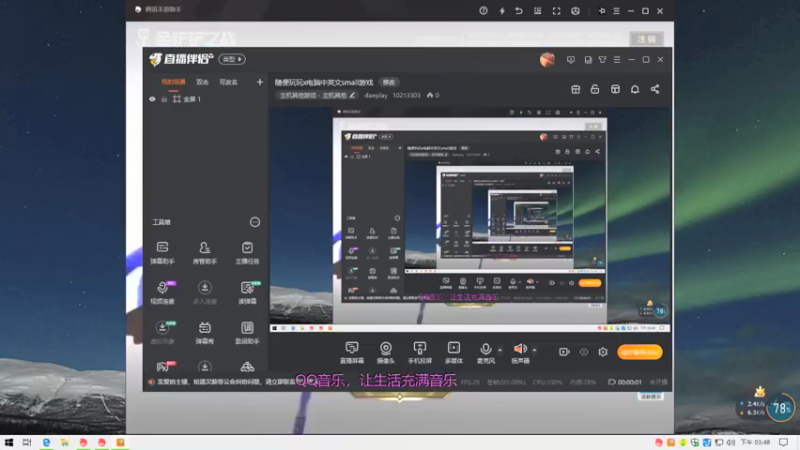Open the hamburger menu in emulator window
The image size is (800, 450).
click(616, 11)
